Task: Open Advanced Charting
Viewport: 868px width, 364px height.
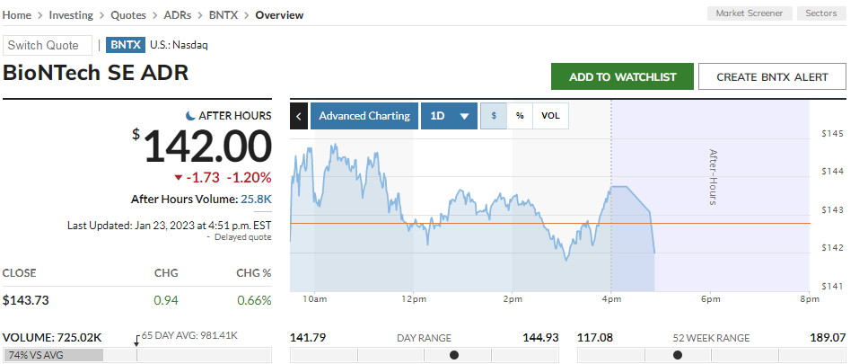Action: (x=364, y=116)
